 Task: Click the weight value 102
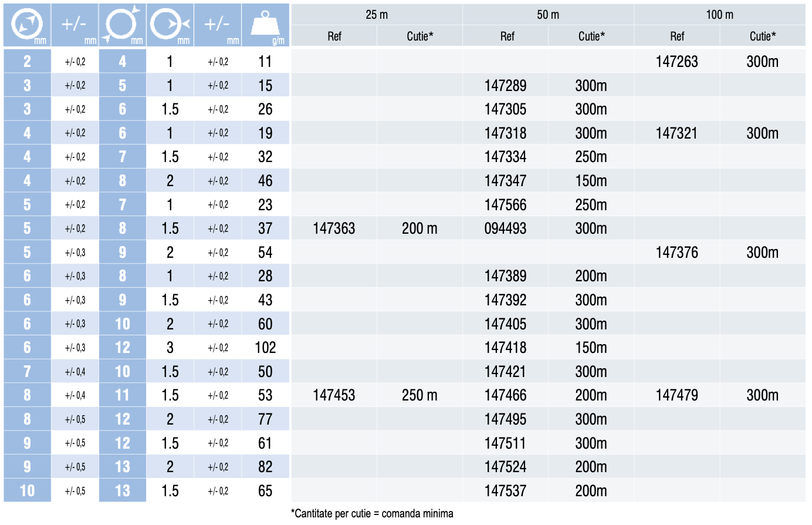pyautogui.click(x=265, y=348)
